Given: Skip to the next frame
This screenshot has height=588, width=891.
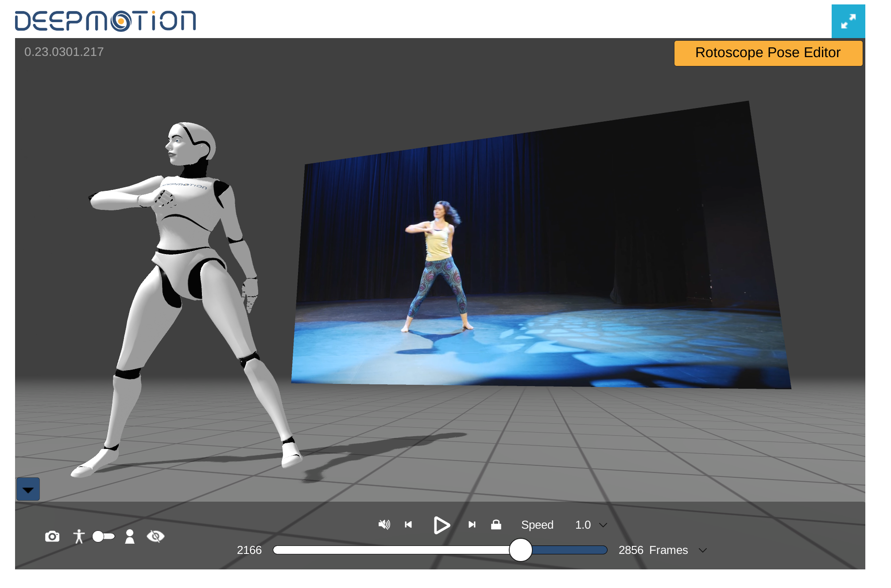Looking at the screenshot, I should coord(472,525).
